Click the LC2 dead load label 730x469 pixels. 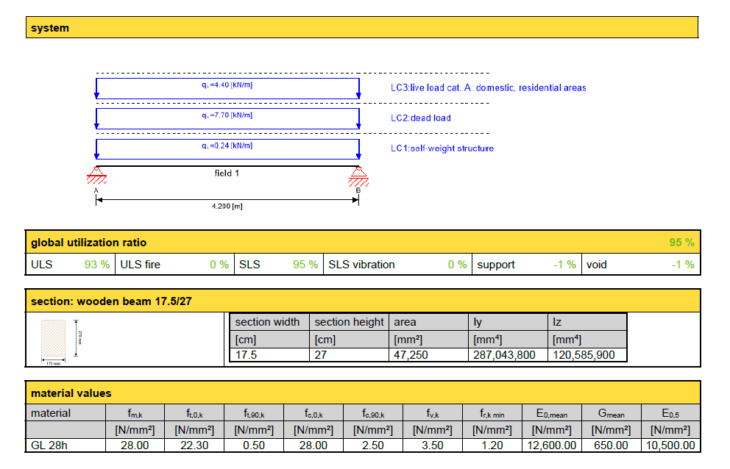[x=420, y=118]
